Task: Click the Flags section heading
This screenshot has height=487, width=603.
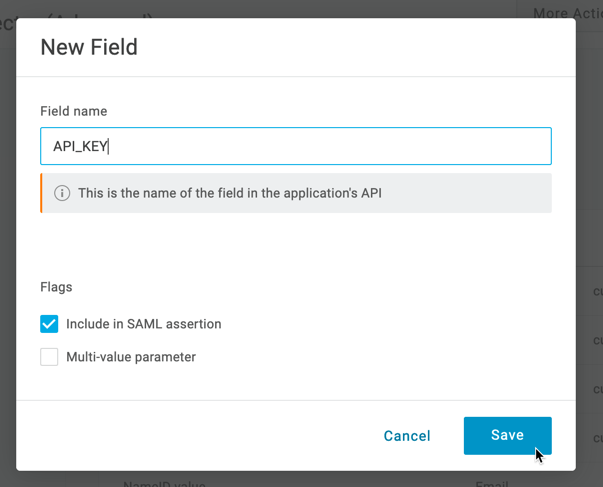Action: pos(56,287)
